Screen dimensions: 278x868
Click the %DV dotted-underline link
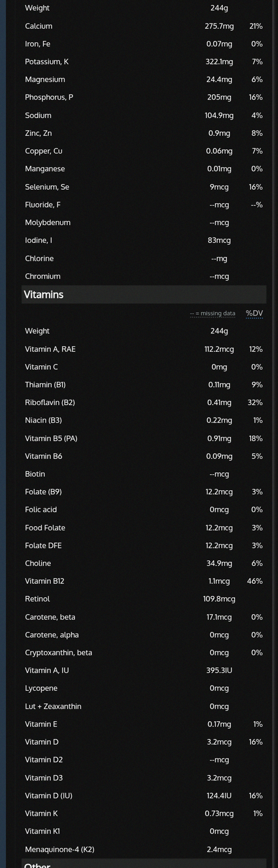pyautogui.click(x=254, y=313)
